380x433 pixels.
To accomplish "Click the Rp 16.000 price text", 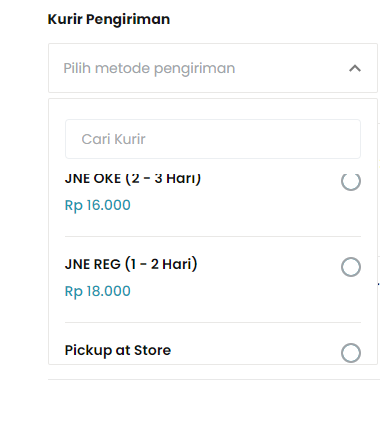I will (97, 205).
